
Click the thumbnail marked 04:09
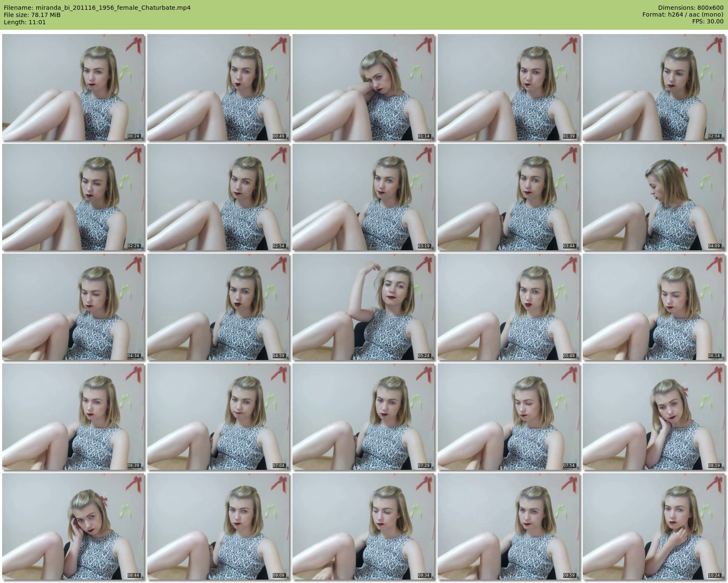point(654,197)
